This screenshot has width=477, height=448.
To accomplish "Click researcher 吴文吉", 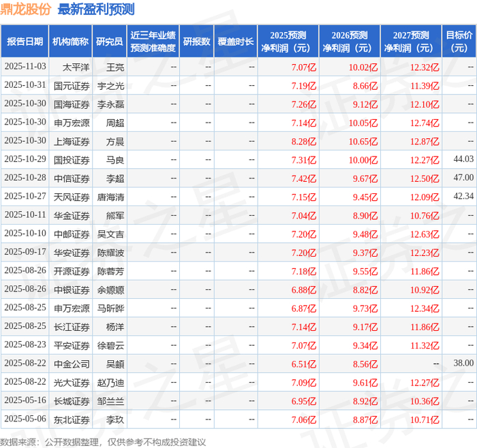I will (110, 234).
